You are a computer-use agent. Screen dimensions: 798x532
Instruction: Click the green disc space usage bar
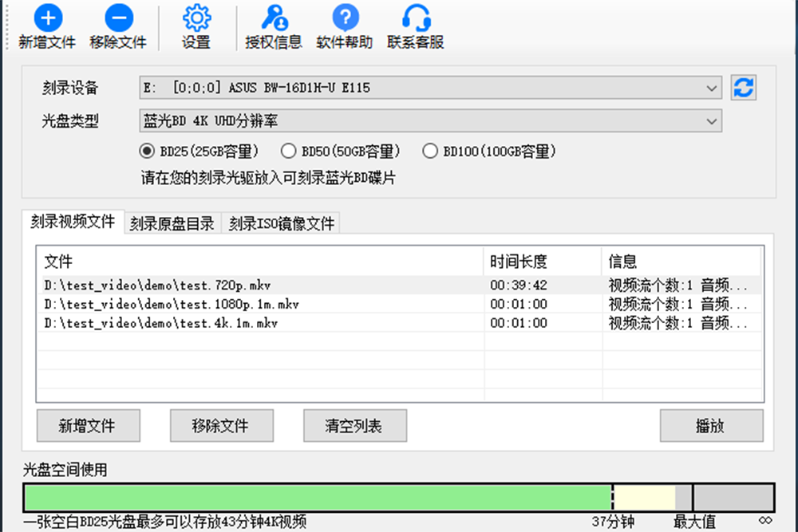tap(318, 498)
